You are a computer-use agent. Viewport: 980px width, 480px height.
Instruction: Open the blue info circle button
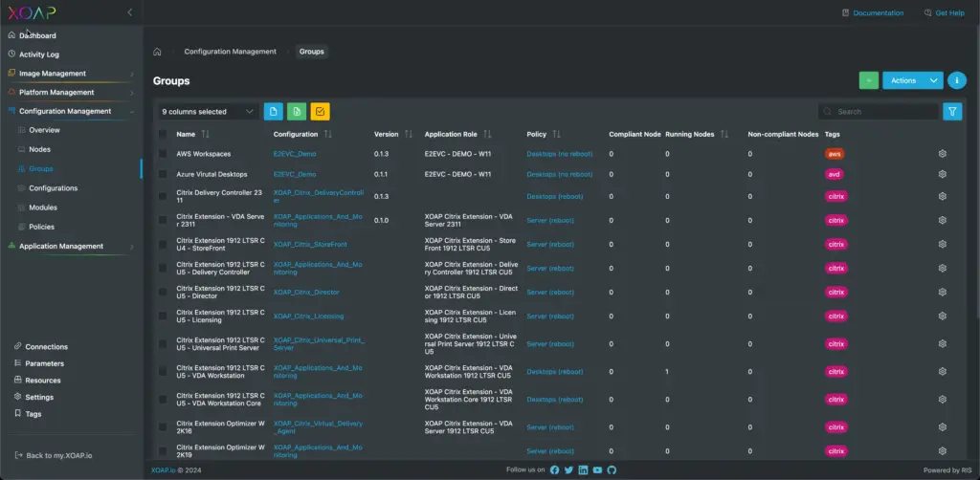[957, 80]
